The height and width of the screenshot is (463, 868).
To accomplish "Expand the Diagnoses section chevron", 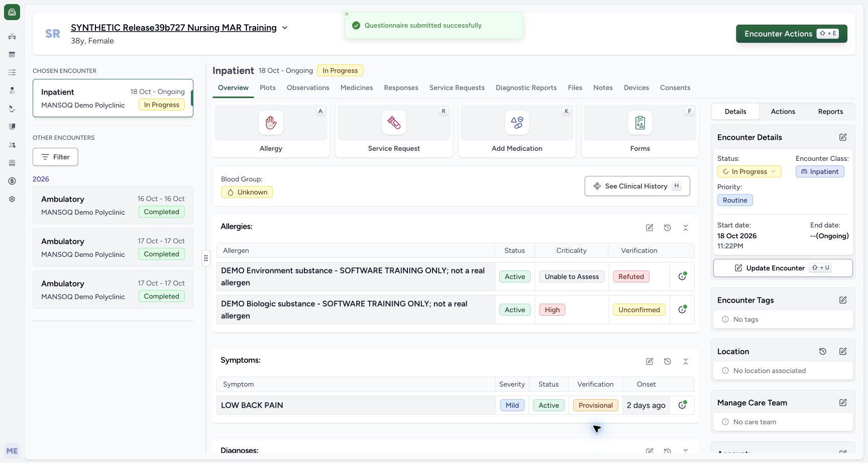I will click(x=686, y=450).
